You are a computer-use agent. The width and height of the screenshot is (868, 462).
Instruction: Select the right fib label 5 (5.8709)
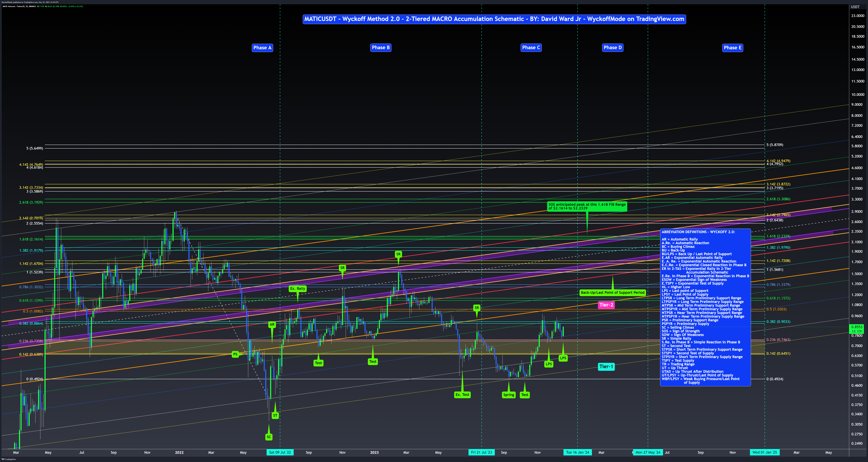click(775, 145)
